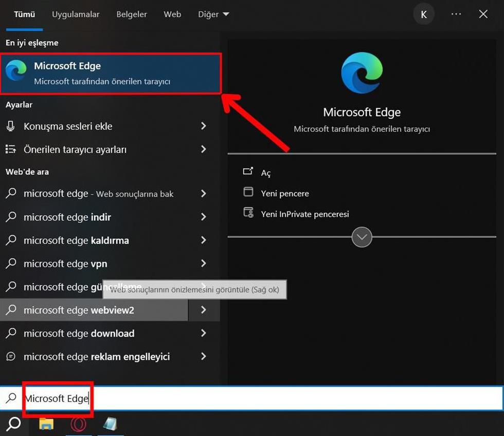Click the user account K avatar
504x436 pixels.
pyautogui.click(x=424, y=14)
